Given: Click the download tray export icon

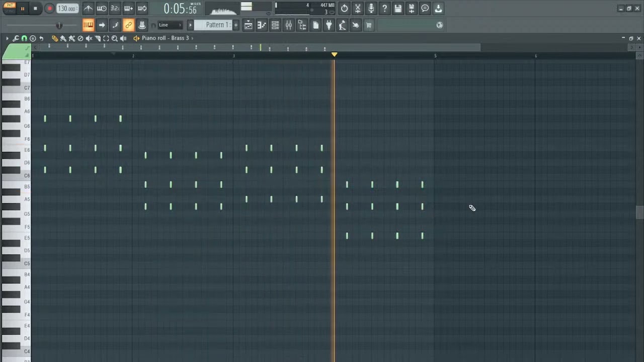Looking at the screenshot, I should [x=438, y=9].
